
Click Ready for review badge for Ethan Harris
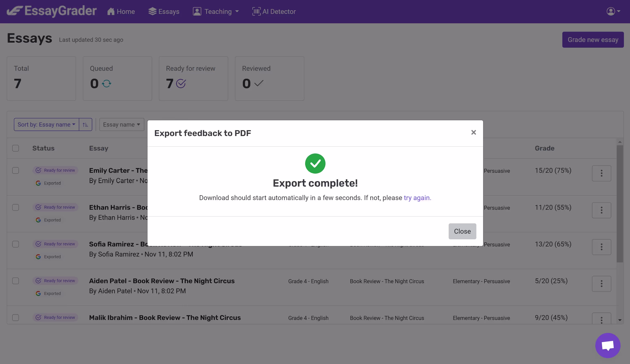(55, 207)
